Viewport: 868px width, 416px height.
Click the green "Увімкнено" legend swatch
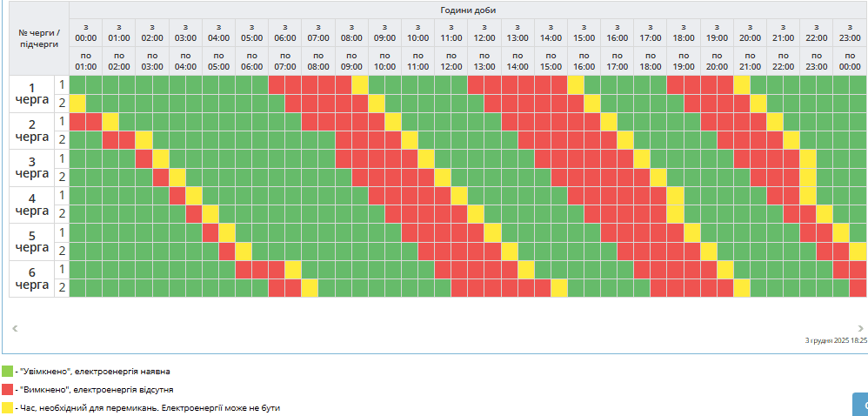tap(8, 371)
